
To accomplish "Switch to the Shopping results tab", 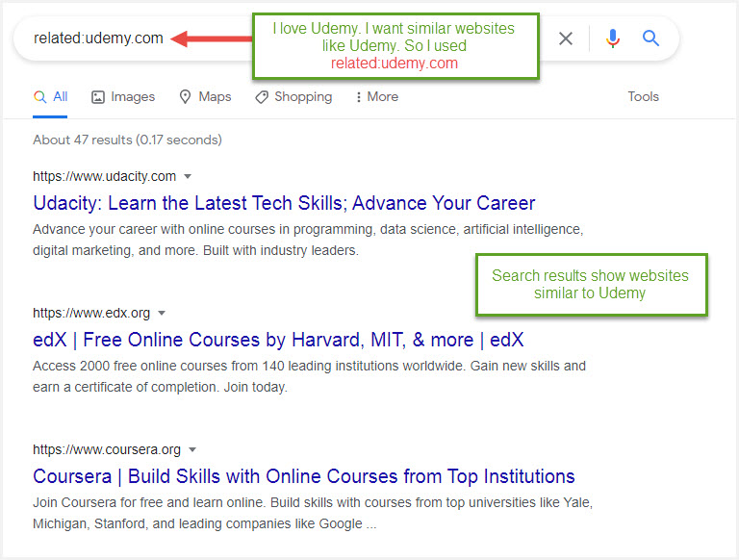I will [x=302, y=97].
